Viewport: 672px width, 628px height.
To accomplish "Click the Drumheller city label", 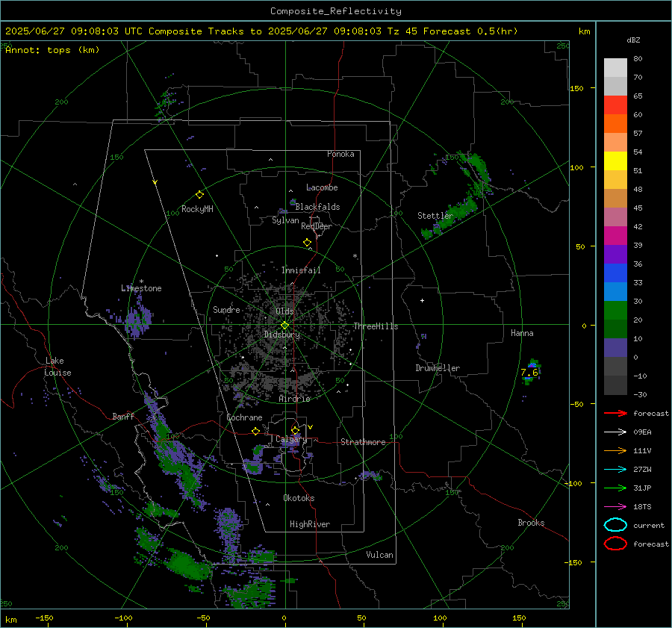I will [x=438, y=368].
